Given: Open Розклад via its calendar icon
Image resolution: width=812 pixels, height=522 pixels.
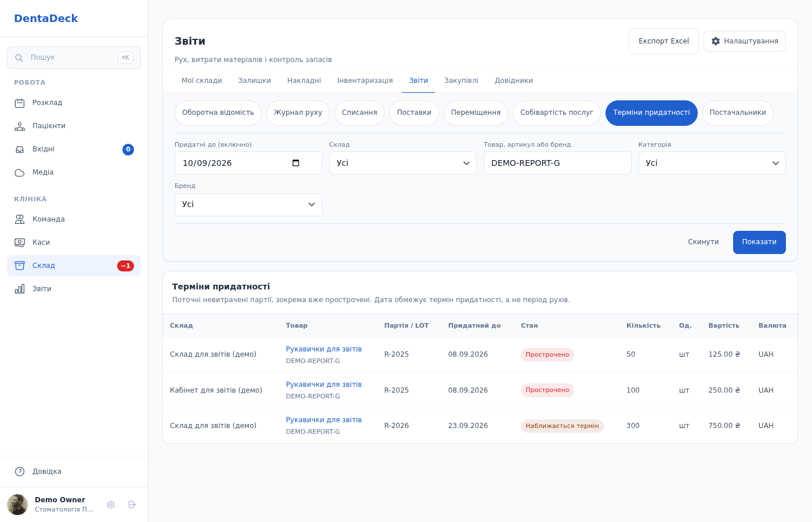Looking at the screenshot, I should point(20,103).
